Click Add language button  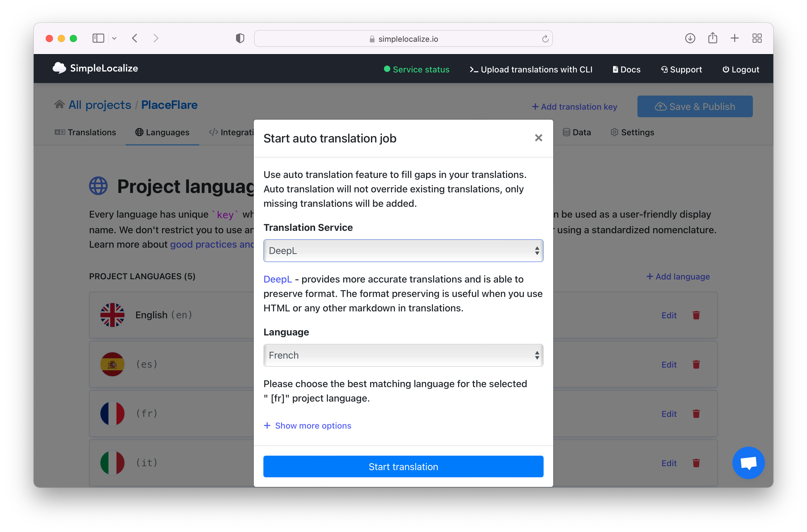tap(677, 276)
